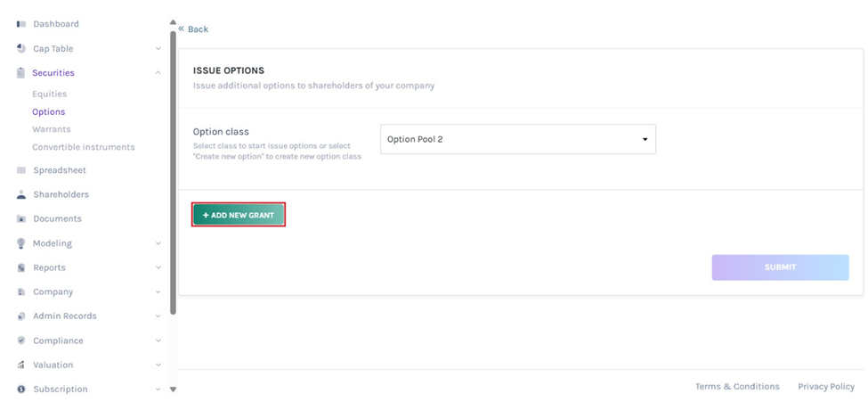Screen dimensions: 868x402
Task: Click the Dashboard icon in sidebar
Action: click(21, 24)
